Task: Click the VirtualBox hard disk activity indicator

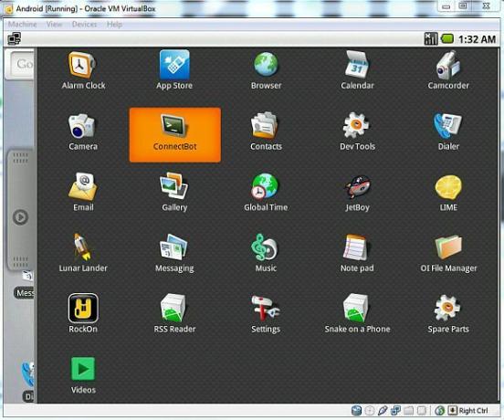Action: click(356, 410)
